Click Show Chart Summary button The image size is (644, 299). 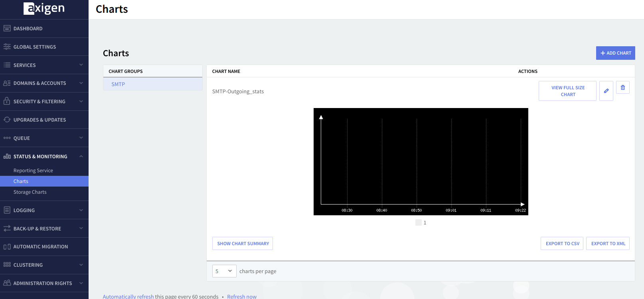pos(243,244)
